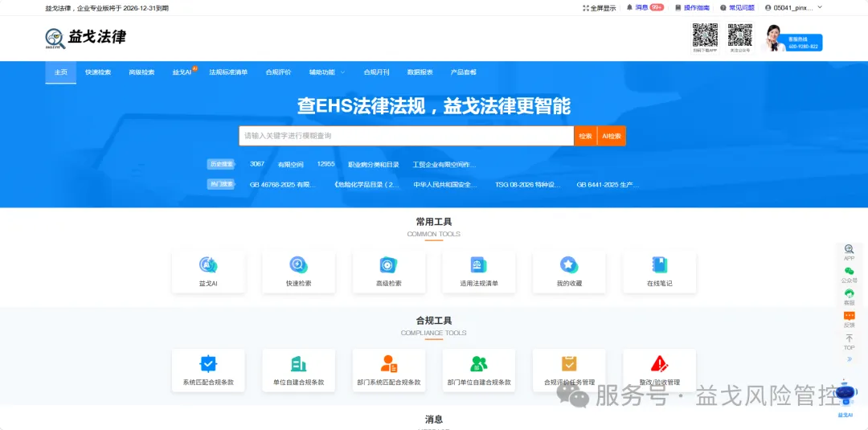Viewport: 868px width, 430px height.
Task: Click the 客服 sidebar icon
Action: (849, 293)
